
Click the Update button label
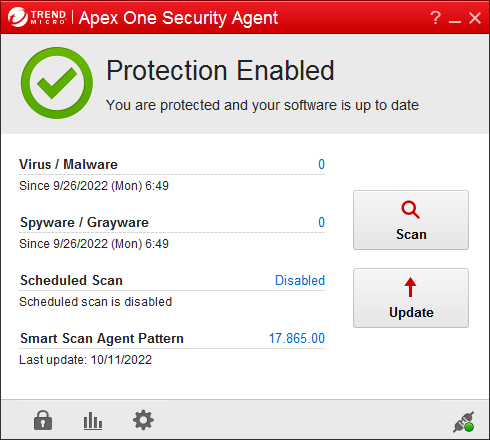click(x=411, y=313)
